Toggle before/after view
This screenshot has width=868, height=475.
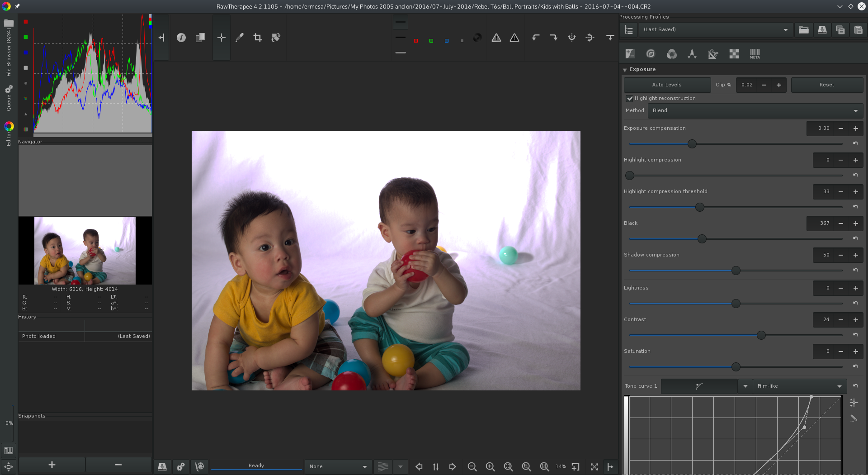tap(200, 38)
